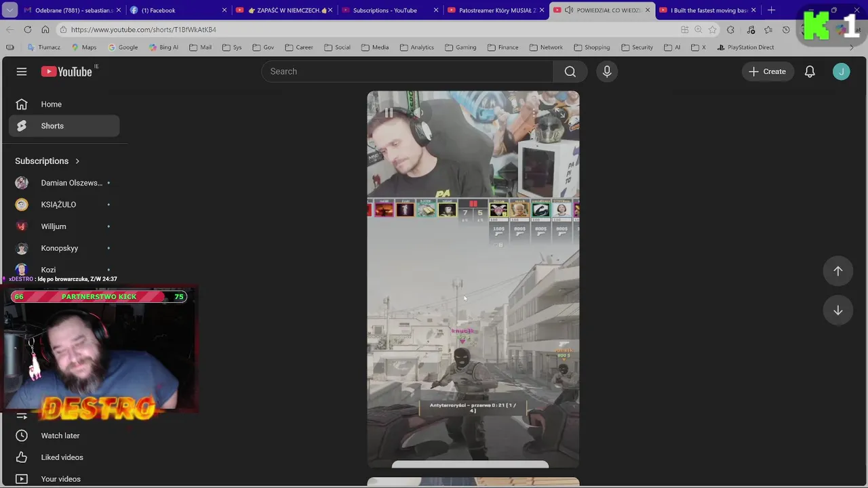Open the account avatar menu
The image size is (868, 488).
tap(842, 71)
